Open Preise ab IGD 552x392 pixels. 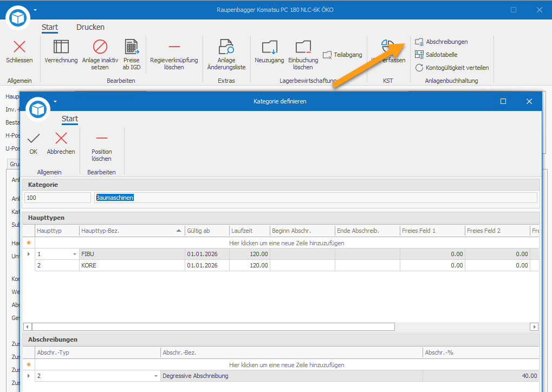click(x=132, y=55)
